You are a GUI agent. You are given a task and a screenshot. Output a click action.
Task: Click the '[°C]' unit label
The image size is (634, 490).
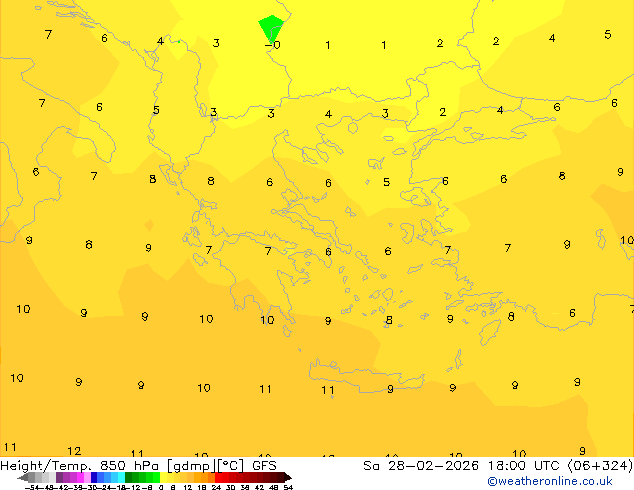(231, 466)
